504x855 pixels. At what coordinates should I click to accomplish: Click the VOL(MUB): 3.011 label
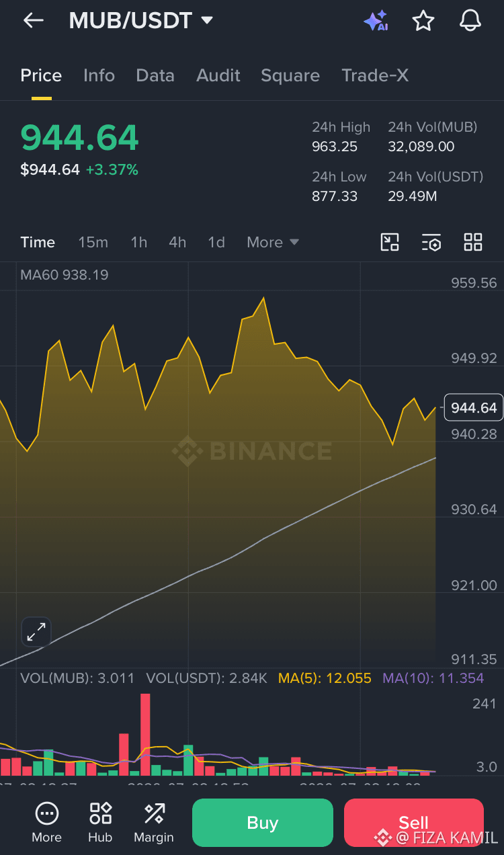click(77, 678)
